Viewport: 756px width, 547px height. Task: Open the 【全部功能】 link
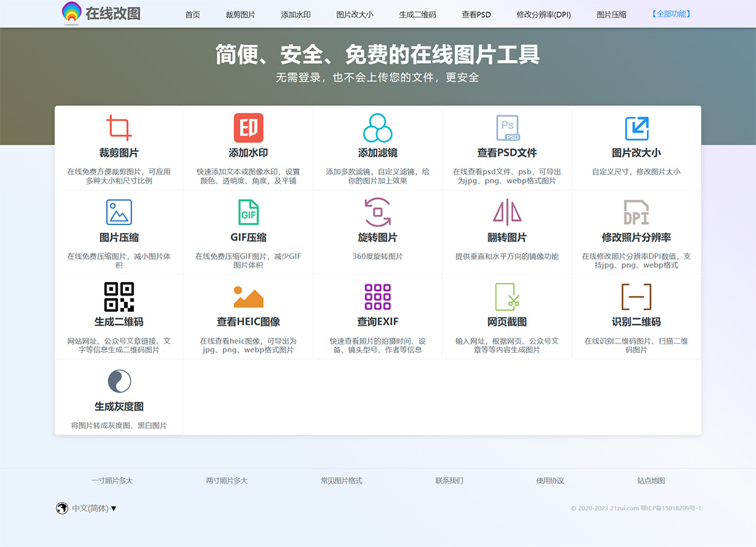[670, 13]
